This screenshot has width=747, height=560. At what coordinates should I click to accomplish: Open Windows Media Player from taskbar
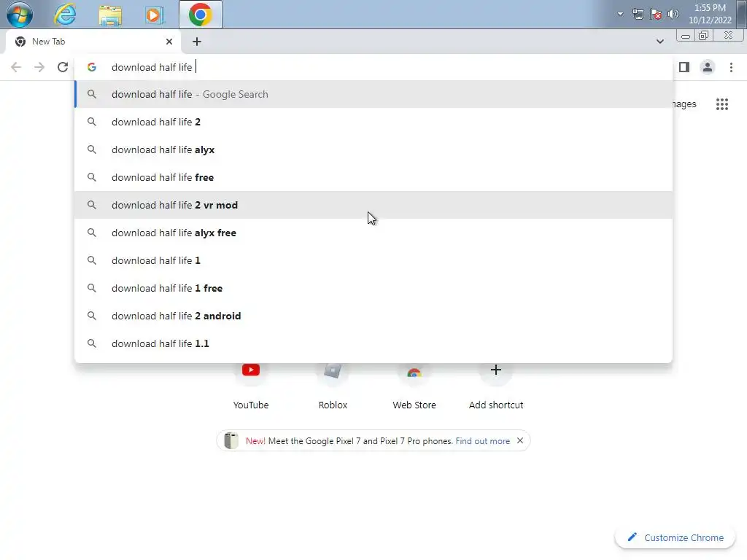point(154,15)
